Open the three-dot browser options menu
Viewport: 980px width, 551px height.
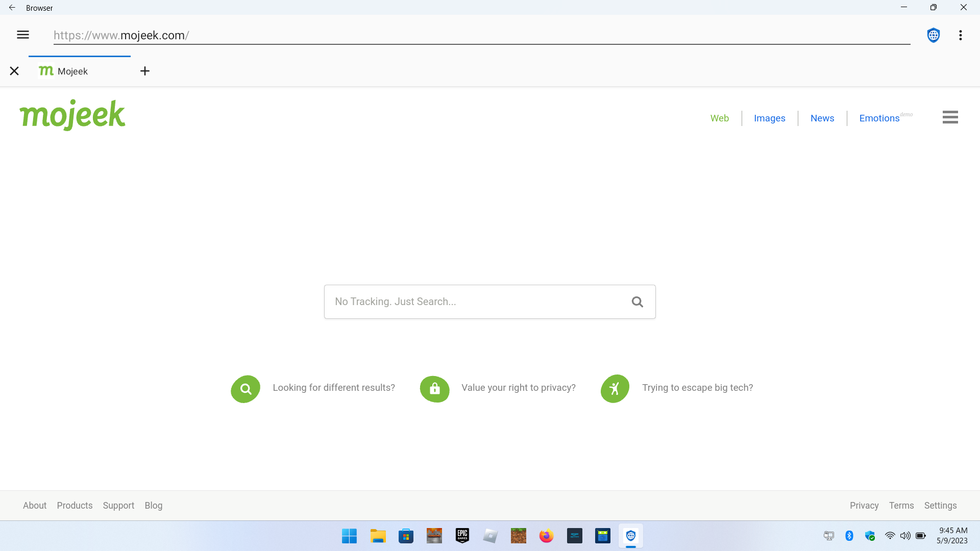pos(961,35)
